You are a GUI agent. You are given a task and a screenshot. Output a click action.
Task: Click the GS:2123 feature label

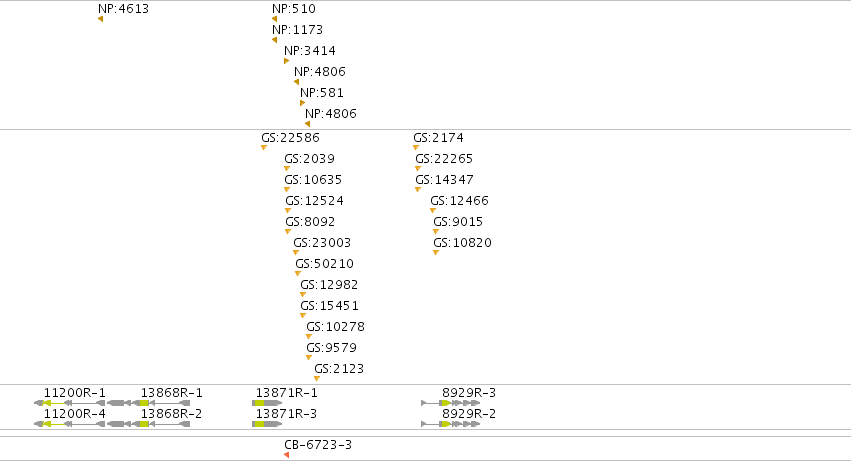click(339, 369)
